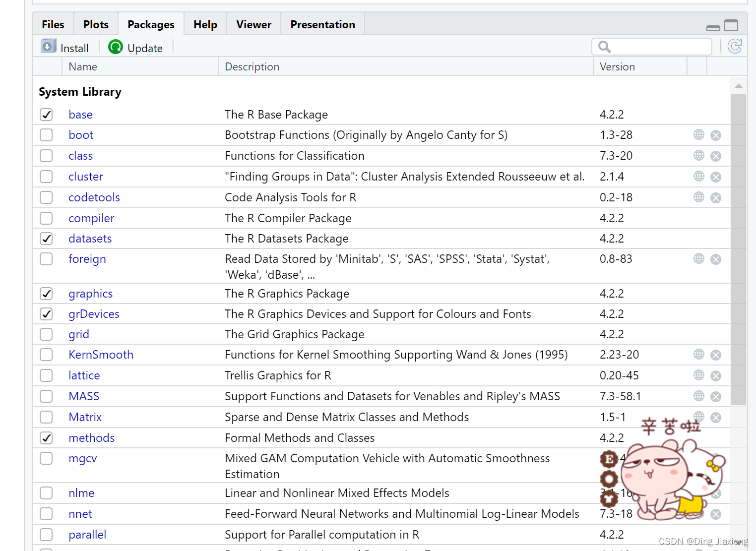Viewport: 756px width, 551px height.
Task: Load the lattice package via checkbox
Action: pyautogui.click(x=46, y=375)
